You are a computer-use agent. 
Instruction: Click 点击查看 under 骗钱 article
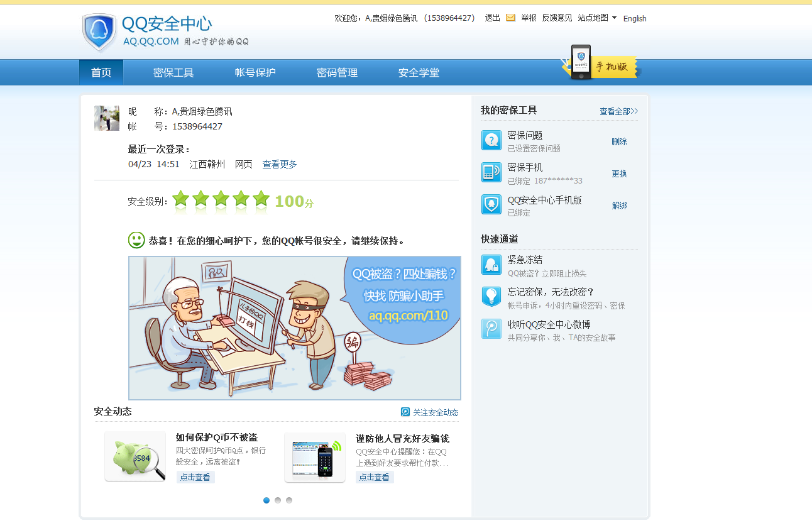click(375, 477)
